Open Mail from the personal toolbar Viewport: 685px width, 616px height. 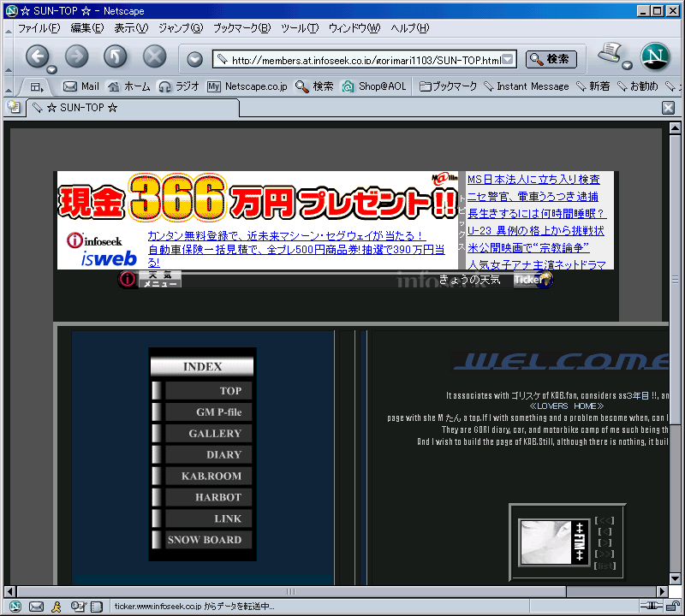click(x=81, y=86)
